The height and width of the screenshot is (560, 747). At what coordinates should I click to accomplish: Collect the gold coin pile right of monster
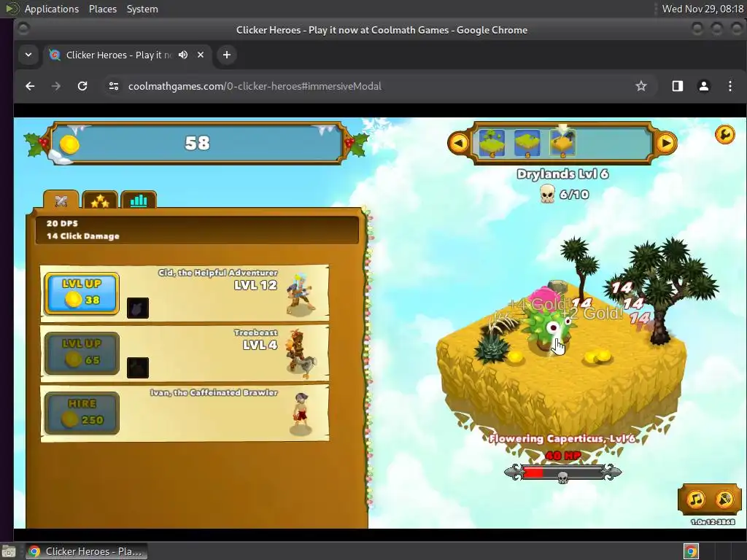click(x=598, y=356)
